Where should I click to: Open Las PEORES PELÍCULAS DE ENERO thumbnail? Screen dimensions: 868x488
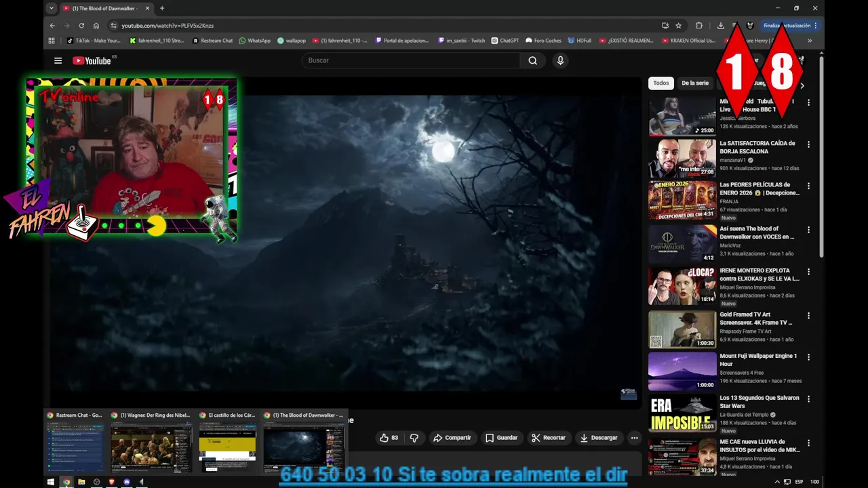click(682, 200)
